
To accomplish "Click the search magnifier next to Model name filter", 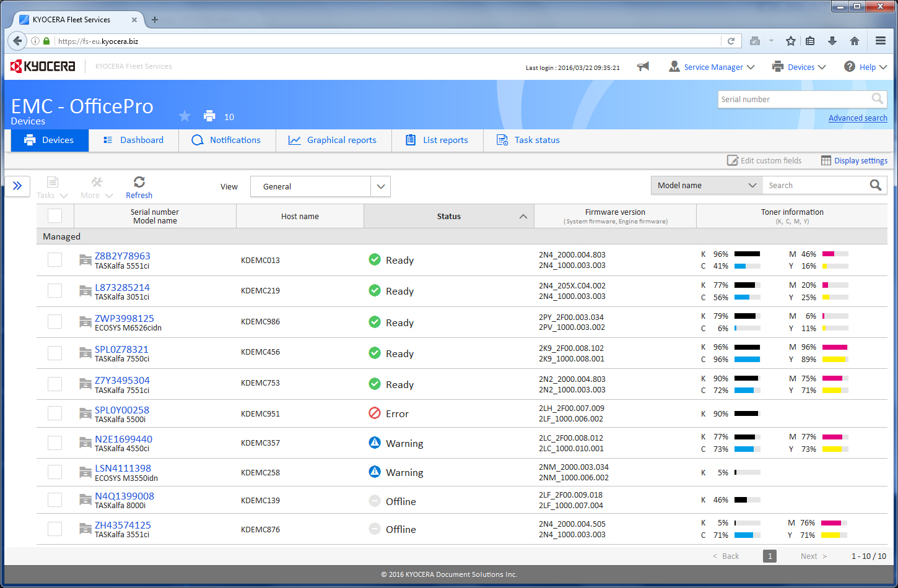I will (x=875, y=185).
